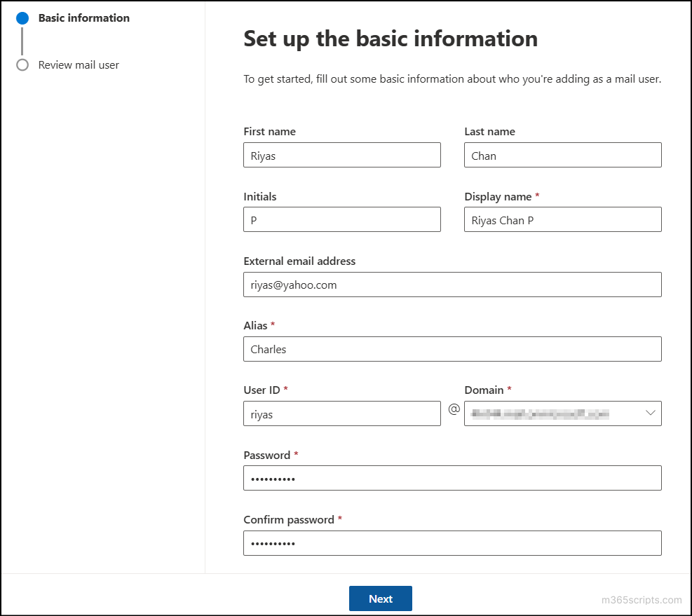Click the User ID field containing riyas

coord(341,413)
